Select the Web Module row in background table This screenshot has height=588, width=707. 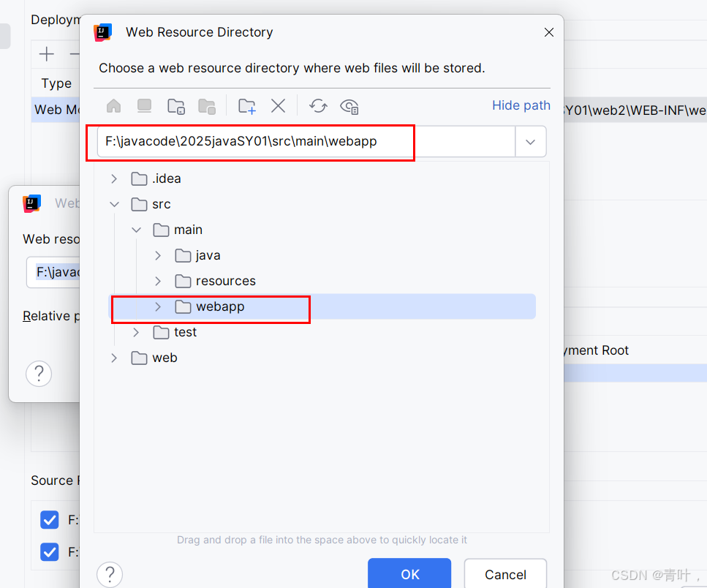click(56, 110)
